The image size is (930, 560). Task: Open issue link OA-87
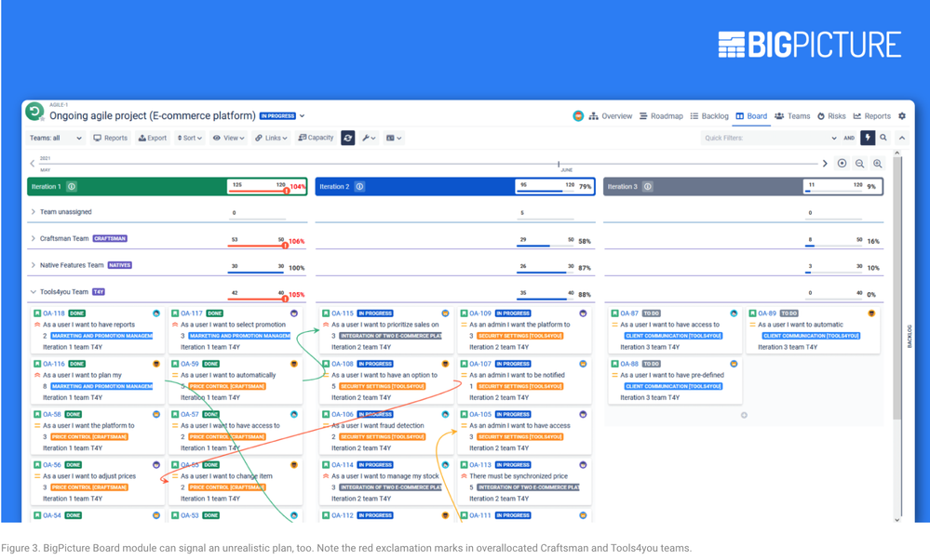pos(629,313)
